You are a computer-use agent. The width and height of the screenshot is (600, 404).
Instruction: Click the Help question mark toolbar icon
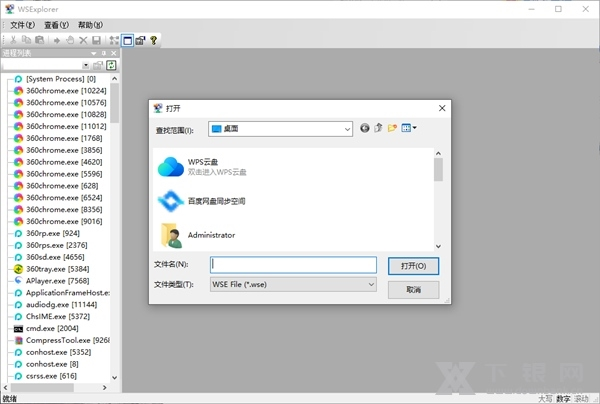click(154, 40)
